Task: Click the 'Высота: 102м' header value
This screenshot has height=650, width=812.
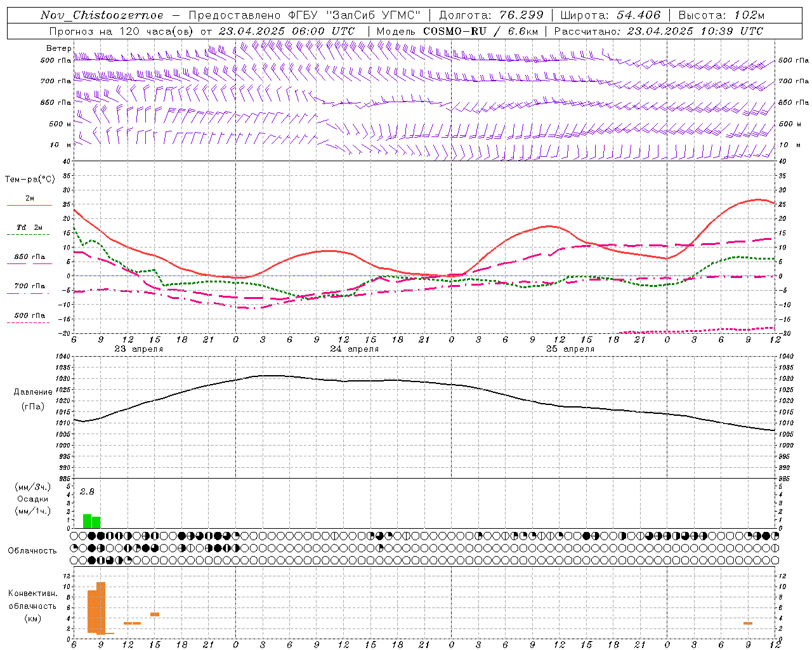Action: pyautogui.click(x=721, y=15)
